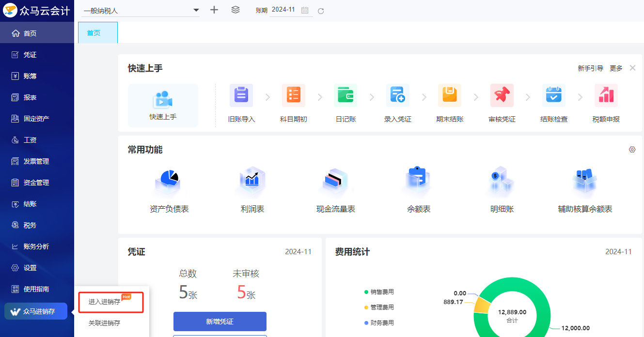Open 账簿 in the sidebar

37,76
